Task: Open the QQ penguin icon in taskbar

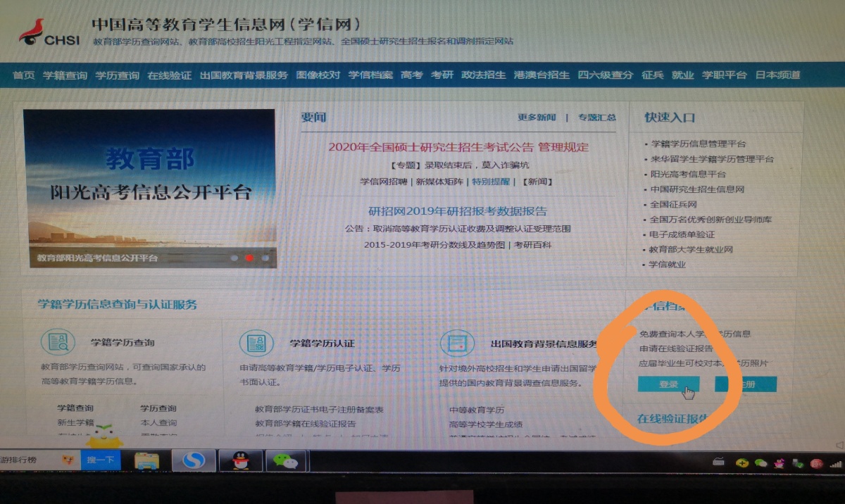Action: click(x=241, y=462)
